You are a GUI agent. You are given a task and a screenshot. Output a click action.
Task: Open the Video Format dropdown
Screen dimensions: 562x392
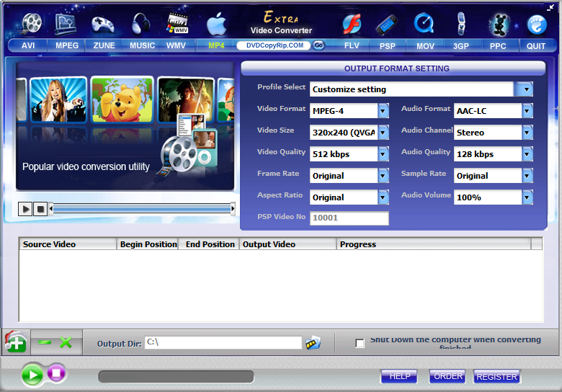coord(383,111)
